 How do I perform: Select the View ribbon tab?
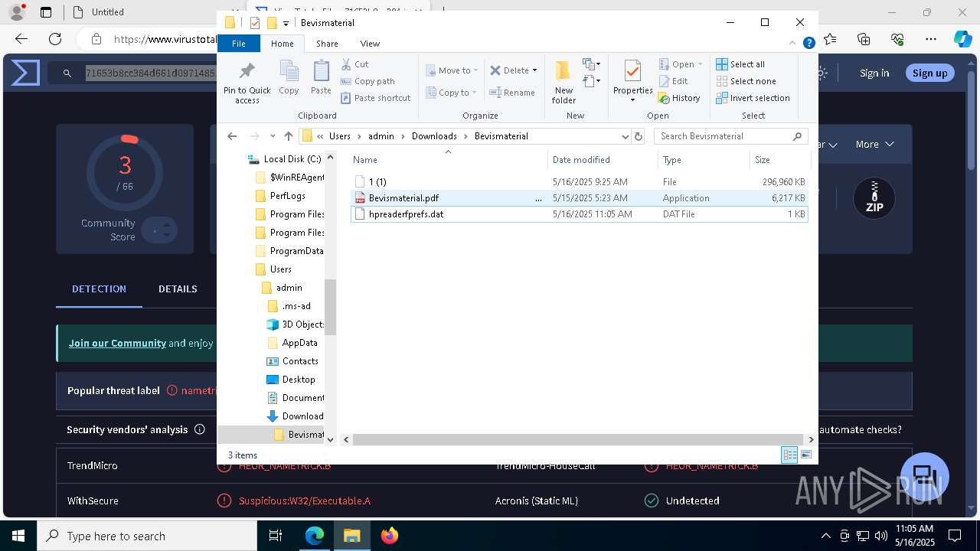pos(370,44)
